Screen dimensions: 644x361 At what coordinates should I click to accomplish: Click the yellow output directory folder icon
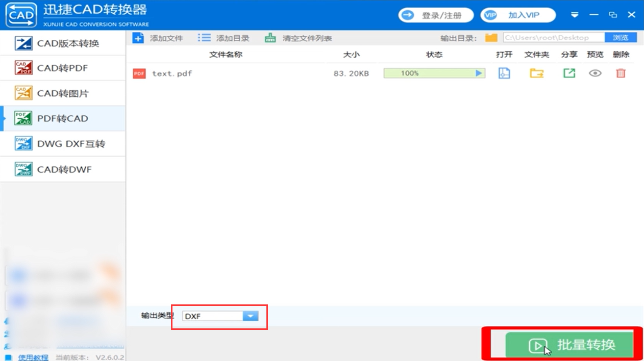(x=491, y=37)
